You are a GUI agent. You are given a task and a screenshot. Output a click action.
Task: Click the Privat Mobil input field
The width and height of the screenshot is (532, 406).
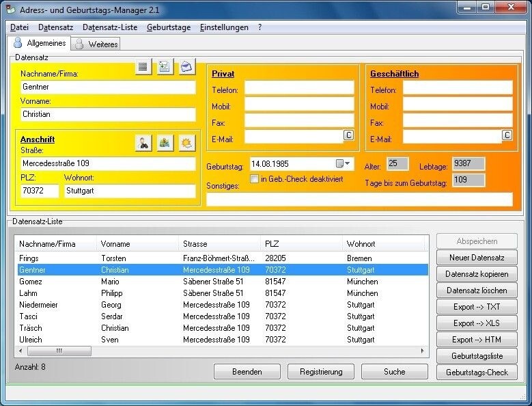[x=300, y=104]
